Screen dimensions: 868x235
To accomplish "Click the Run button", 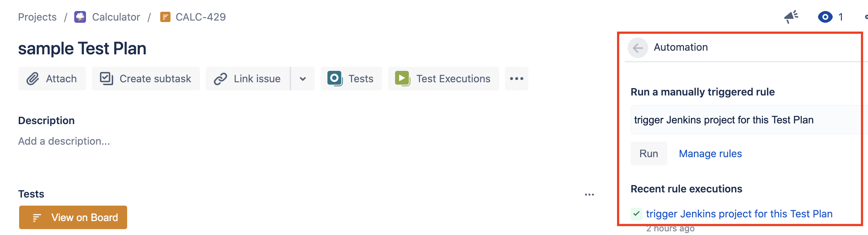I will point(649,153).
